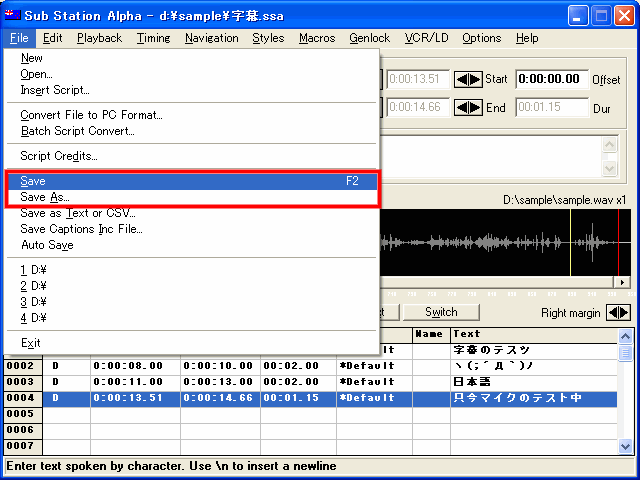Click the red marker in the waveform
The image size is (640, 480).
click(618, 242)
